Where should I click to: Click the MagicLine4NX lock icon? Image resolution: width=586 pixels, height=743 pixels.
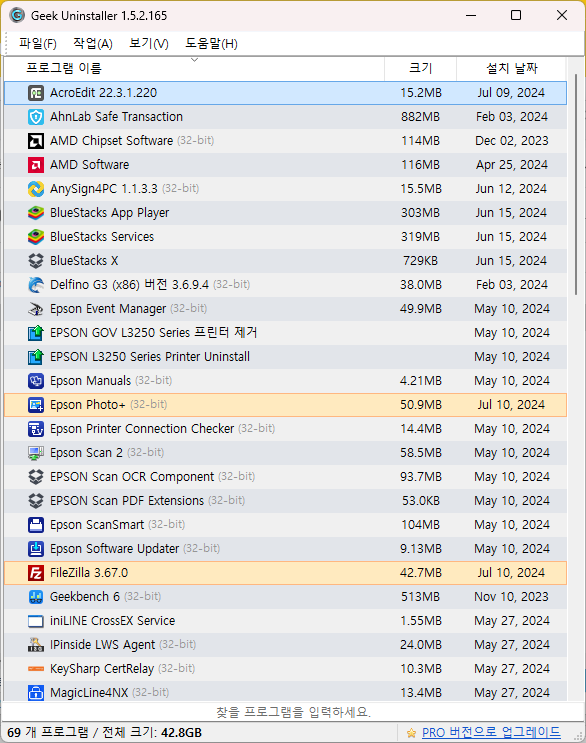coord(36,693)
